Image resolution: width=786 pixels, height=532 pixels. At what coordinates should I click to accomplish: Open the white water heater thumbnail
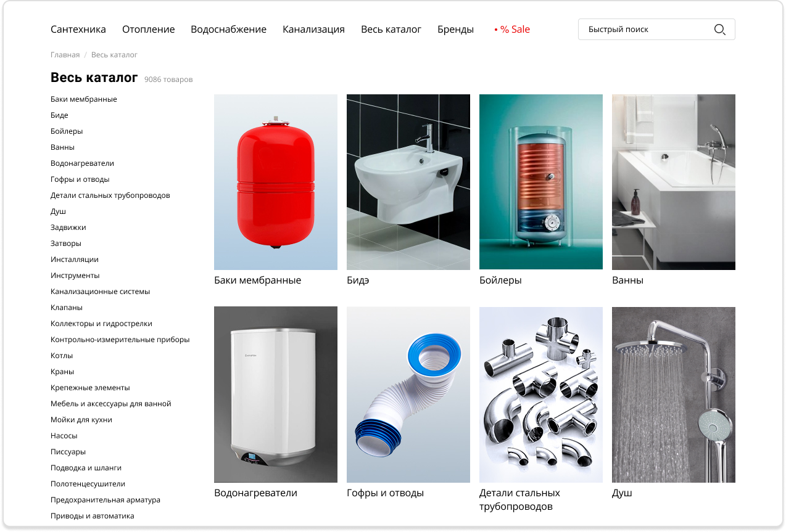coord(276,395)
